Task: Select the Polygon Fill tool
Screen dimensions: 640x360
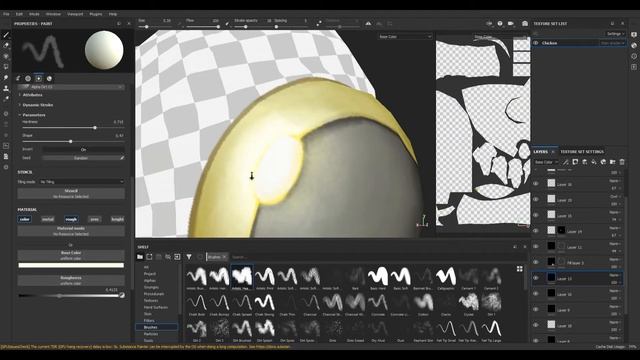Action: click(x=6, y=67)
